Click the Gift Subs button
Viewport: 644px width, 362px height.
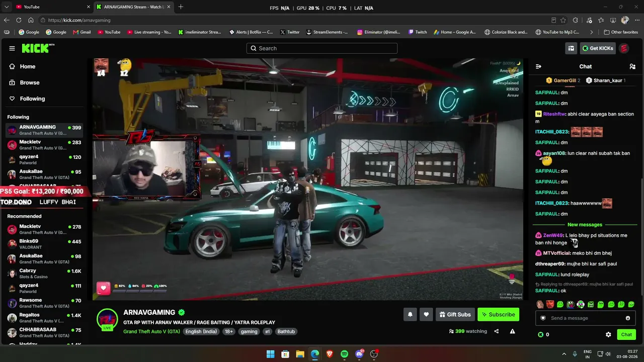(455, 315)
